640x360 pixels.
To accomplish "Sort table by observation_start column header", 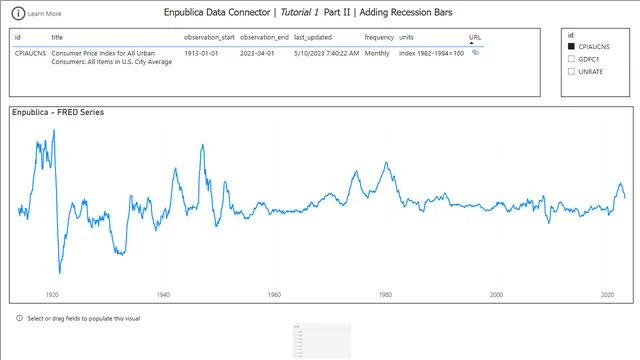I will point(209,37).
